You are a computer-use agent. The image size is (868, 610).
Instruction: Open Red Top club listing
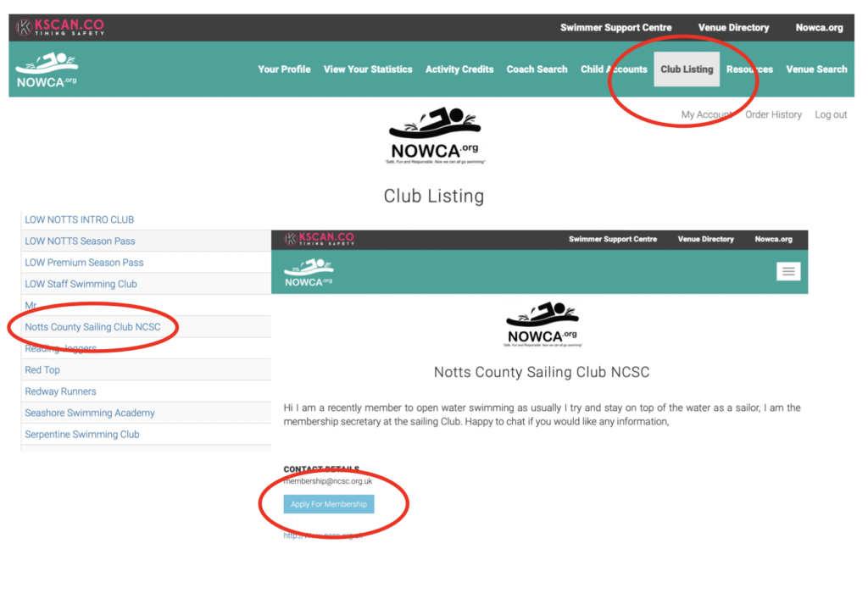[x=42, y=369]
